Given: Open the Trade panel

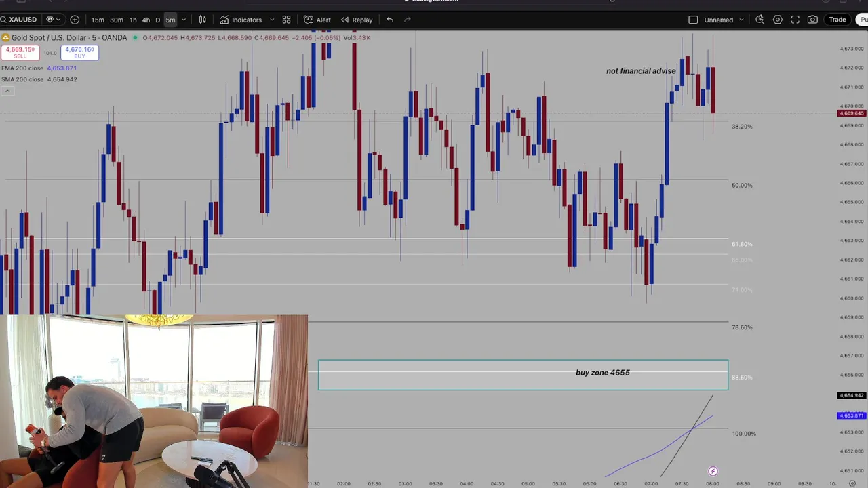Looking at the screenshot, I should point(837,20).
